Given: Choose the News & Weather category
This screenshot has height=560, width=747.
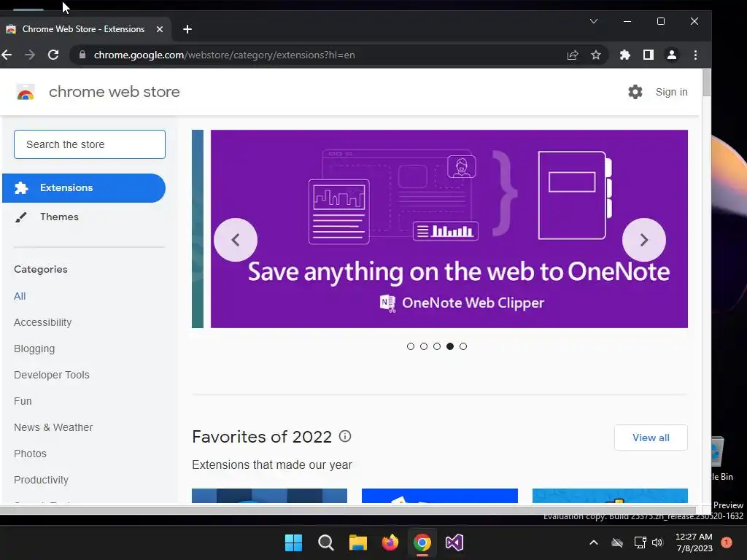Looking at the screenshot, I should click(53, 427).
